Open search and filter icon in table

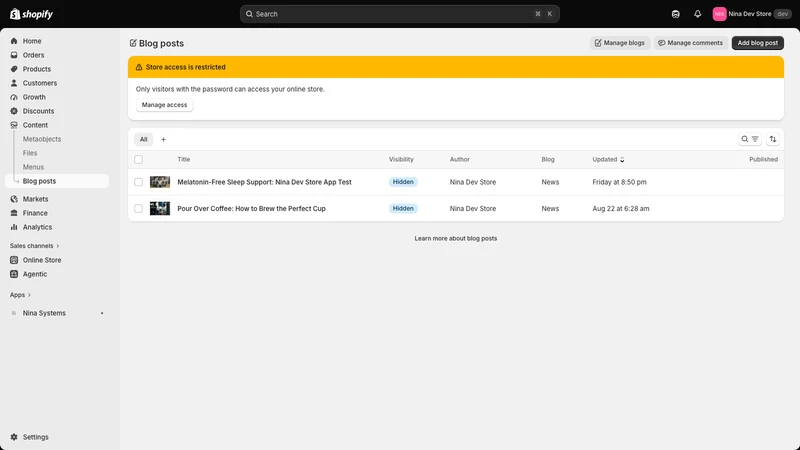pyautogui.click(x=749, y=139)
